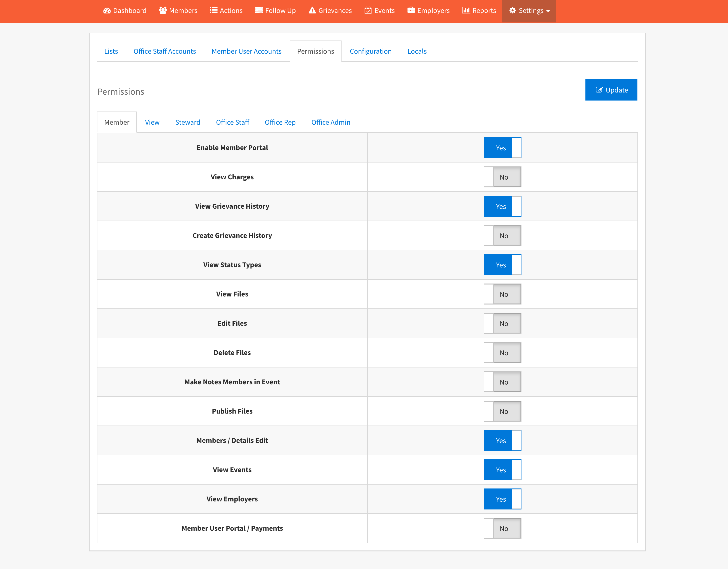Open the Office Admin role tab
The image size is (728, 569).
[x=331, y=122]
